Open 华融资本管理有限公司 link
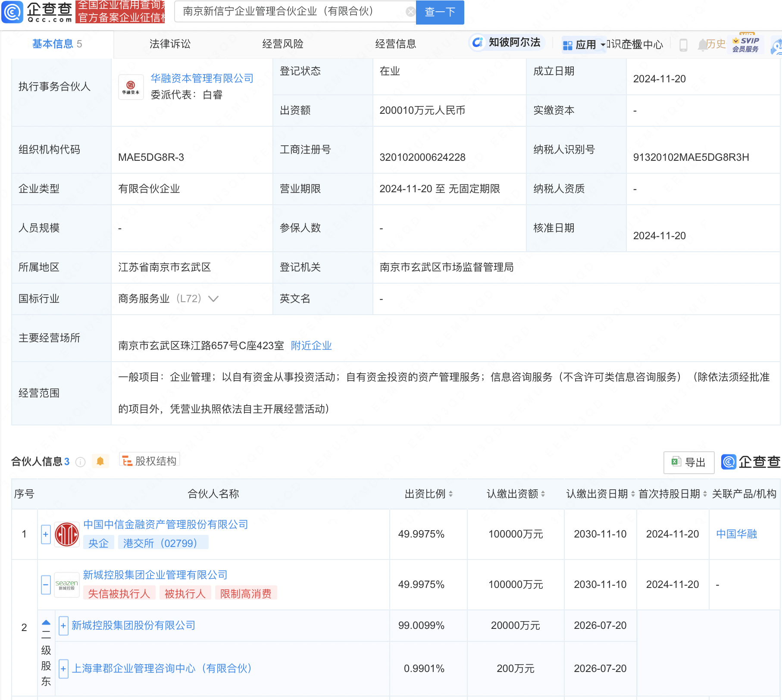Screen dimensions: 782x700 (202, 78)
